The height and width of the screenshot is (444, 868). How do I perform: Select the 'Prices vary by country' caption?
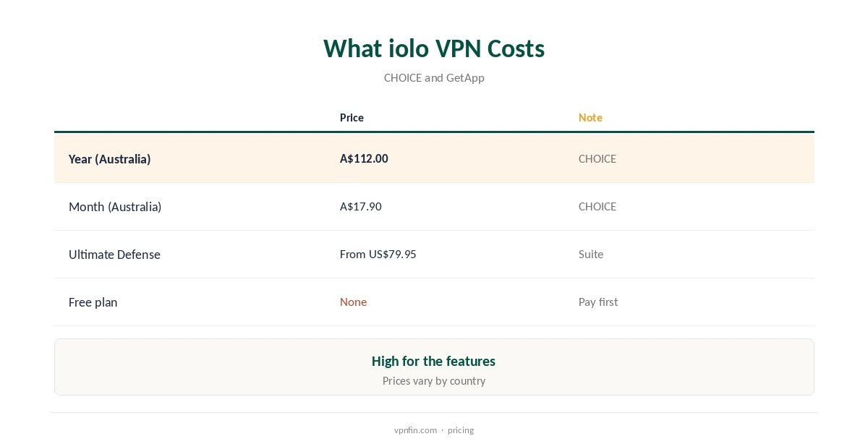pos(434,380)
